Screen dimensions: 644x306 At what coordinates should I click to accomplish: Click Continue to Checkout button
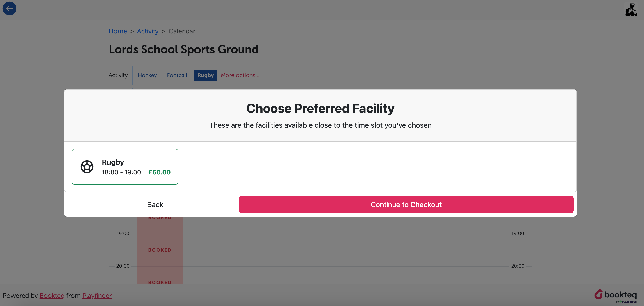click(406, 205)
